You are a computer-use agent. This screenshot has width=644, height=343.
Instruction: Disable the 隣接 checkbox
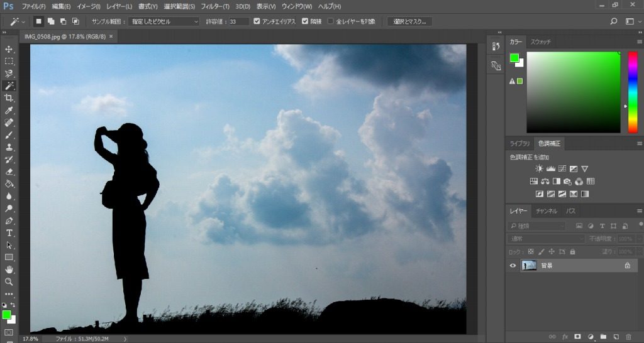(x=306, y=21)
